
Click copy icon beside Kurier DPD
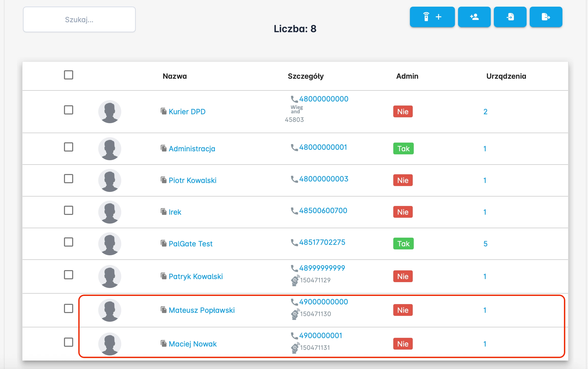pos(164,111)
